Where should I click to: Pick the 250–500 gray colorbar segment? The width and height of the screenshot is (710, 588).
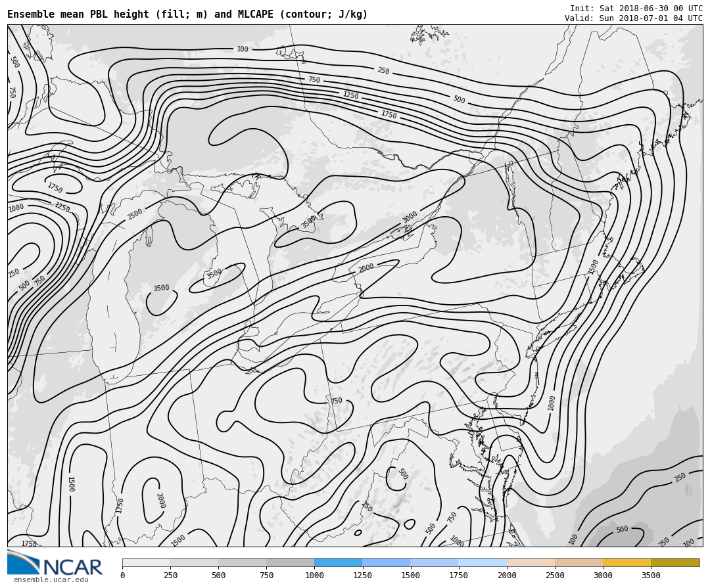click(x=194, y=562)
